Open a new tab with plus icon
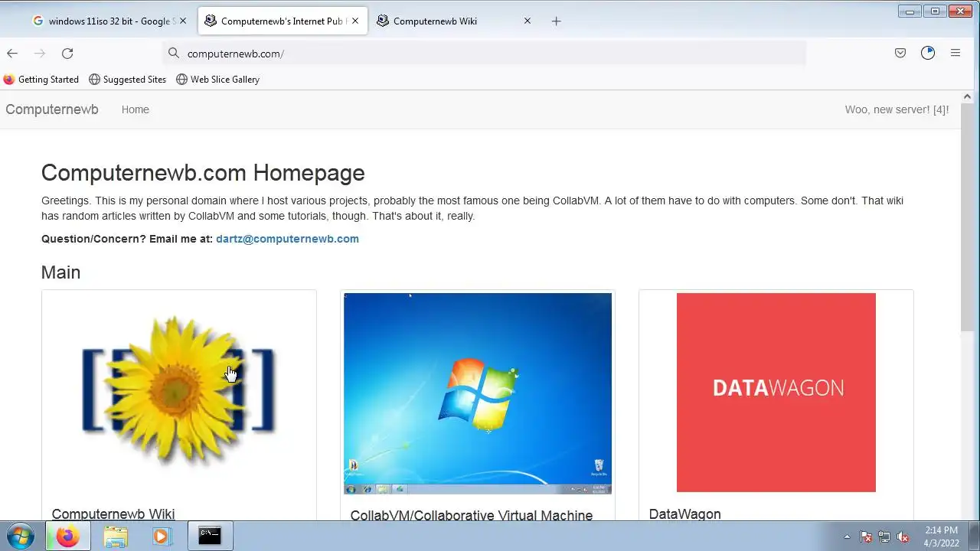 point(557,21)
